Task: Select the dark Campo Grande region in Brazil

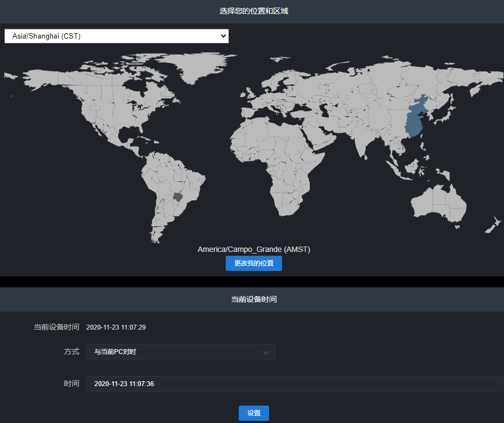Action: (x=178, y=197)
